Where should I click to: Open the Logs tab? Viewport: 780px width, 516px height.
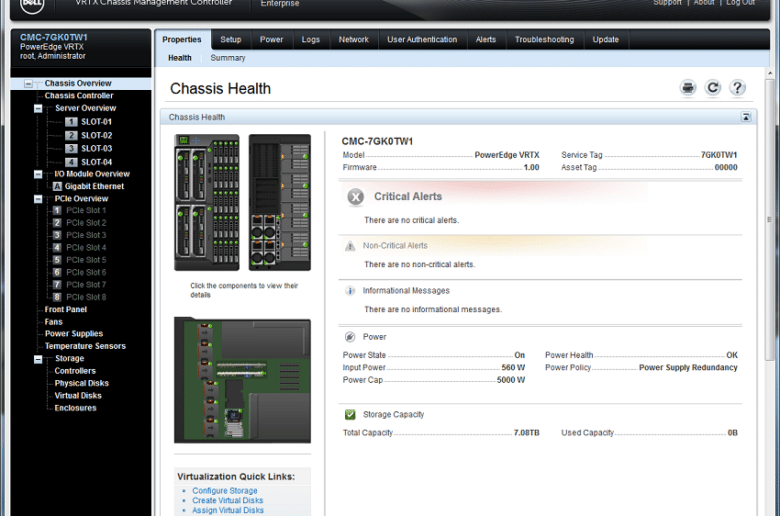pos(311,40)
